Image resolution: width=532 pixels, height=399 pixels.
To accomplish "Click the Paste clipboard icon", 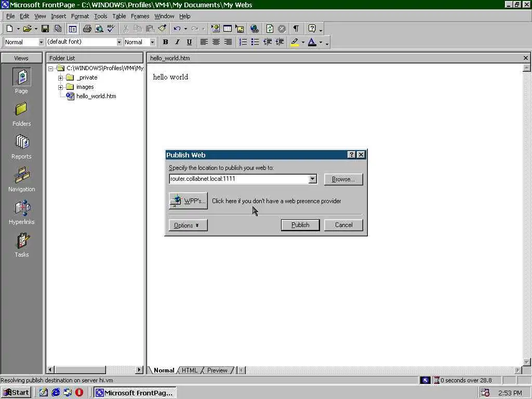I will (x=150, y=29).
